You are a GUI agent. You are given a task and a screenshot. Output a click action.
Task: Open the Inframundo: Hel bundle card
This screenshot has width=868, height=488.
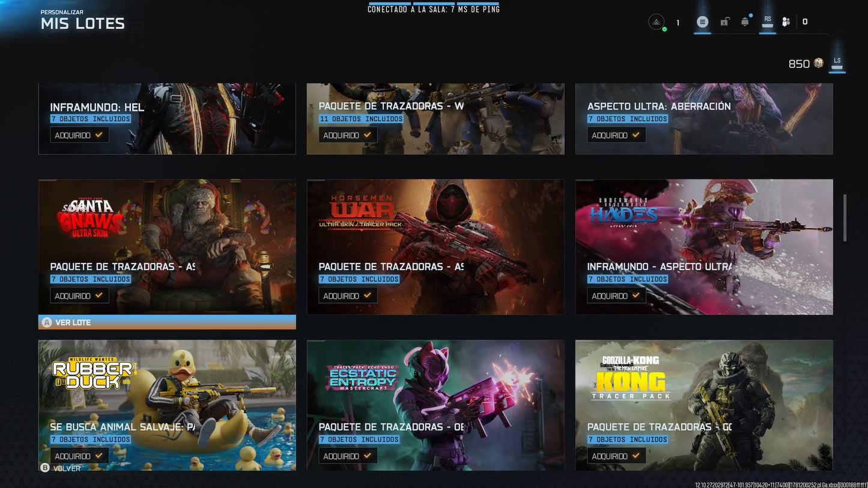tap(167, 119)
